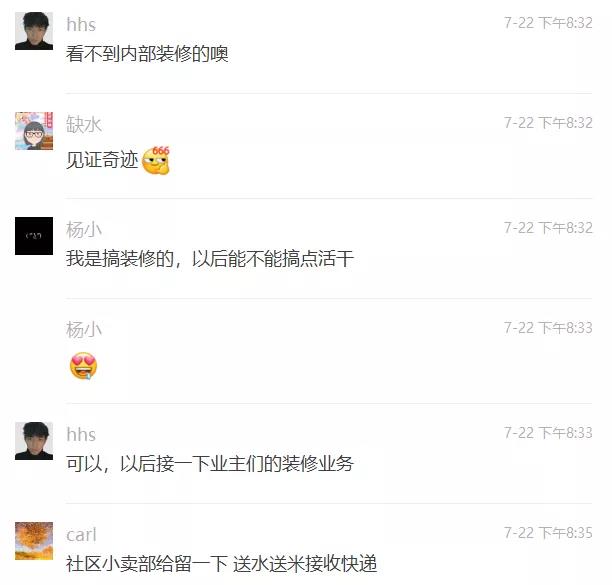Screen dimensions: 612x585
Task: Click timestamp 7-22 下午8:35 on carl's message
Action: (x=548, y=533)
